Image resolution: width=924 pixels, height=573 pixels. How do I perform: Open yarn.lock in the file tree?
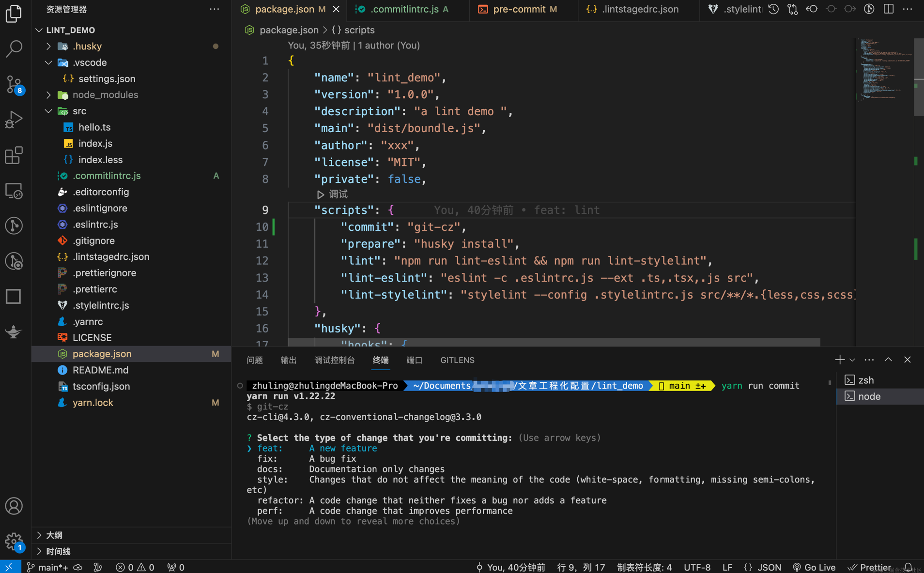[131, 403]
